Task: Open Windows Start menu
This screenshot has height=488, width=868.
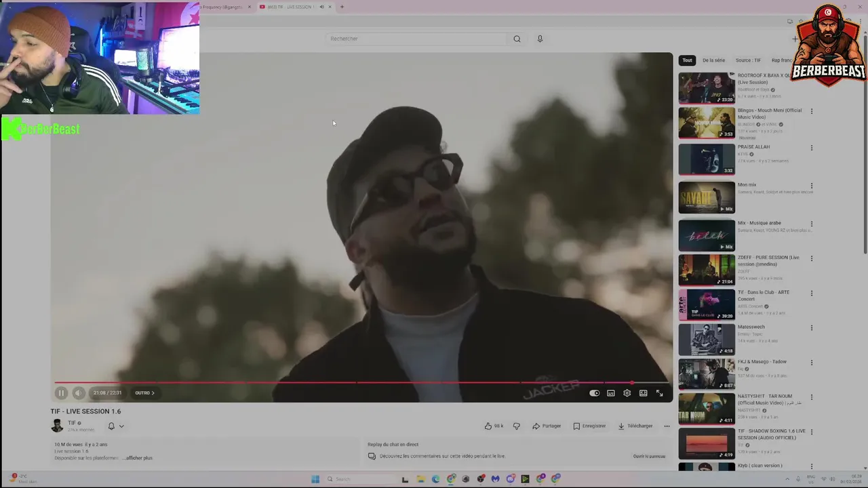Action: [315, 479]
